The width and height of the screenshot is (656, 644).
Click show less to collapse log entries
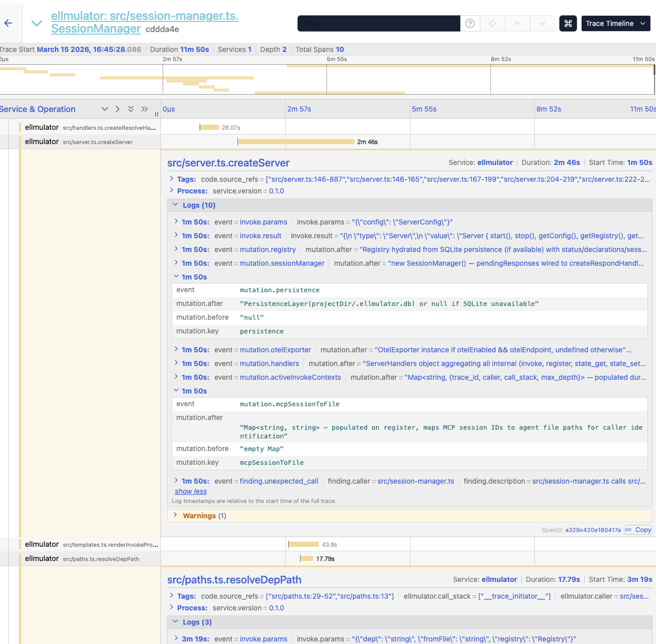(190, 491)
